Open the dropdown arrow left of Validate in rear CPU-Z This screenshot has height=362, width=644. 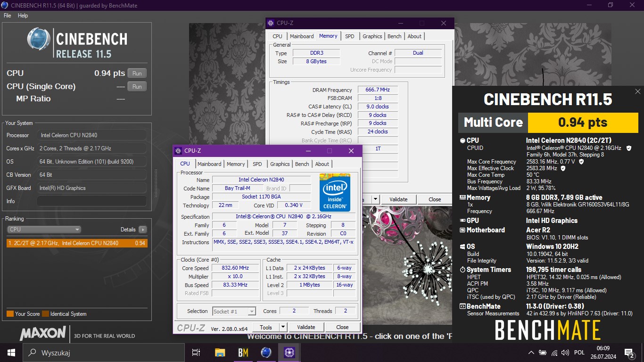[376, 199]
